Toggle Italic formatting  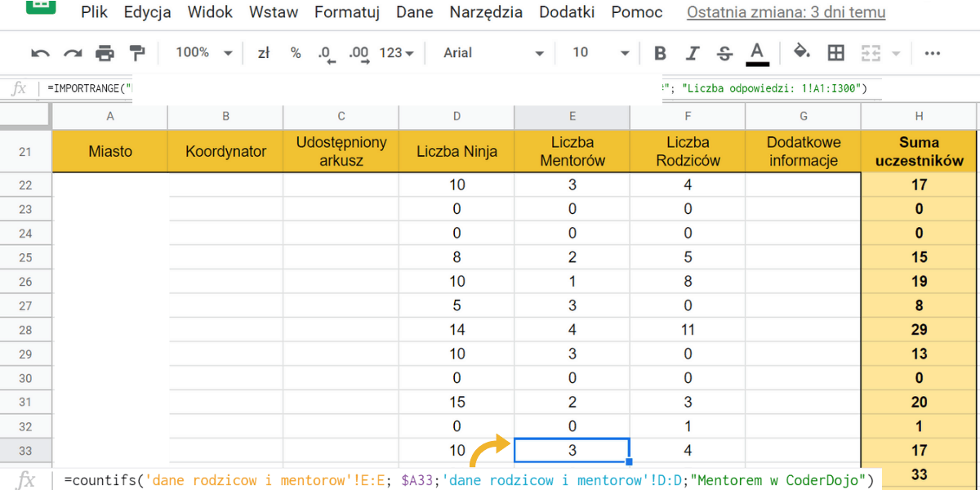693,53
